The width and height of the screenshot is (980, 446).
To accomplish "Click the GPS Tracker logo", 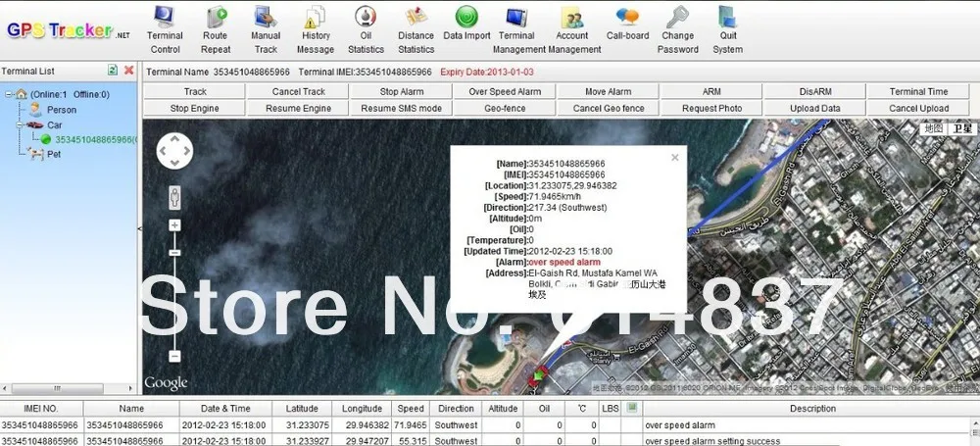I will (69, 30).
